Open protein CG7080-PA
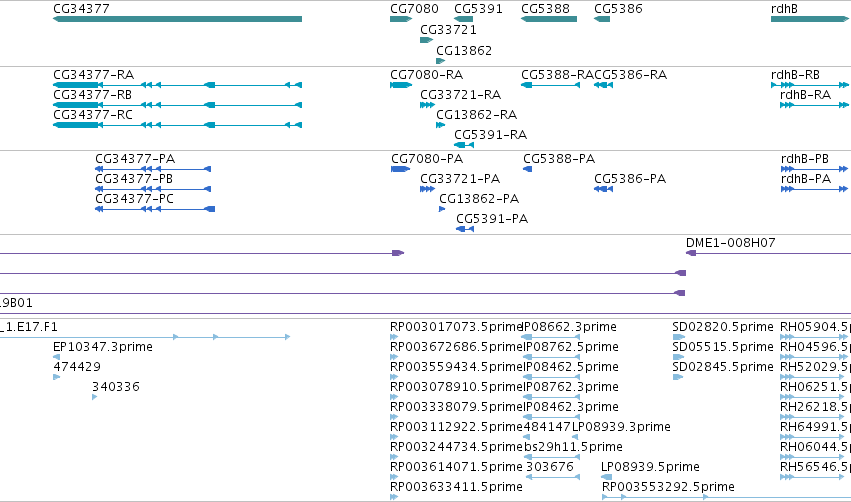The height and width of the screenshot is (502, 851). pos(401,169)
